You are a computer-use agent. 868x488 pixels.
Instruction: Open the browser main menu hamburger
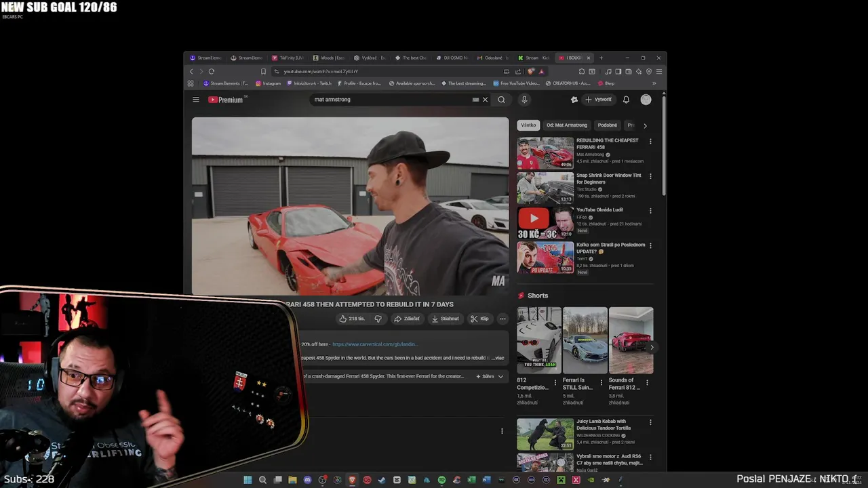tap(658, 71)
